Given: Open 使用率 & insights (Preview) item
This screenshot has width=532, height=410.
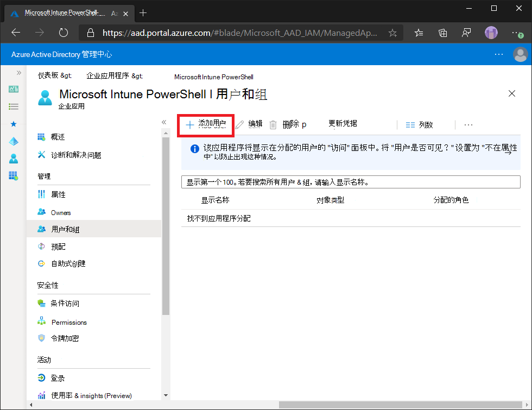Looking at the screenshot, I should pyautogui.click(x=93, y=395).
